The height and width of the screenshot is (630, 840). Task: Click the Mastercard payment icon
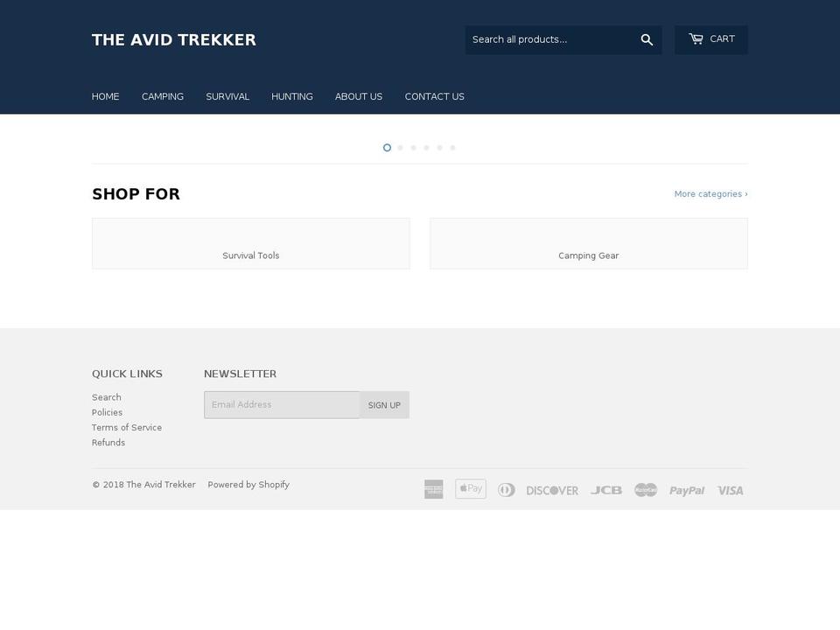pyautogui.click(x=646, y=490)
